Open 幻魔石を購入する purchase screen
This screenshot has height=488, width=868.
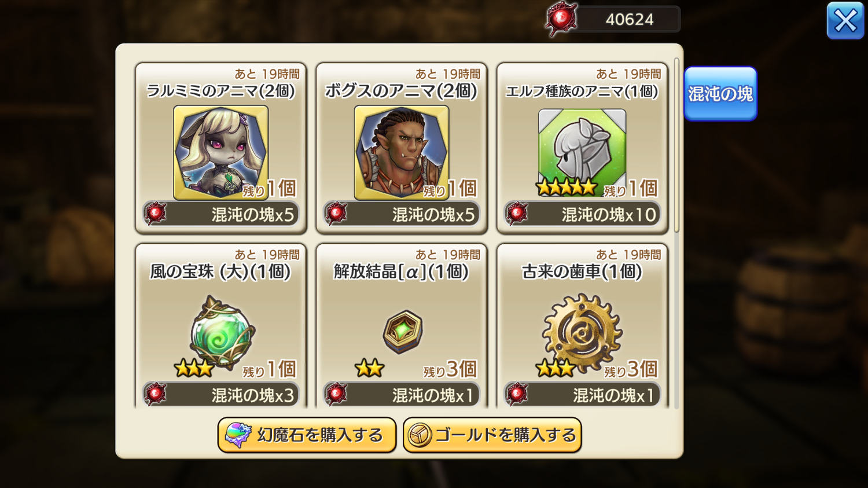307,435
